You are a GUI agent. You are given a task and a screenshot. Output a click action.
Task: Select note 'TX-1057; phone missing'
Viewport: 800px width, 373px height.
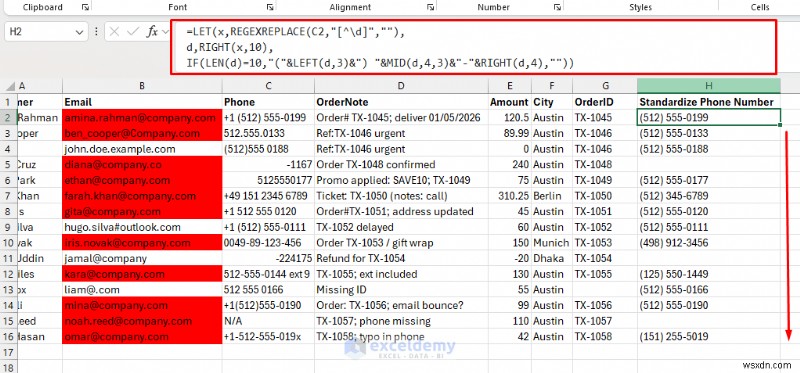[x=401, y=321]
